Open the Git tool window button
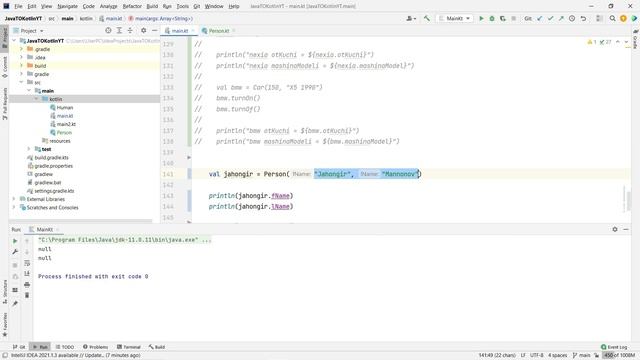 pos(18,347)
